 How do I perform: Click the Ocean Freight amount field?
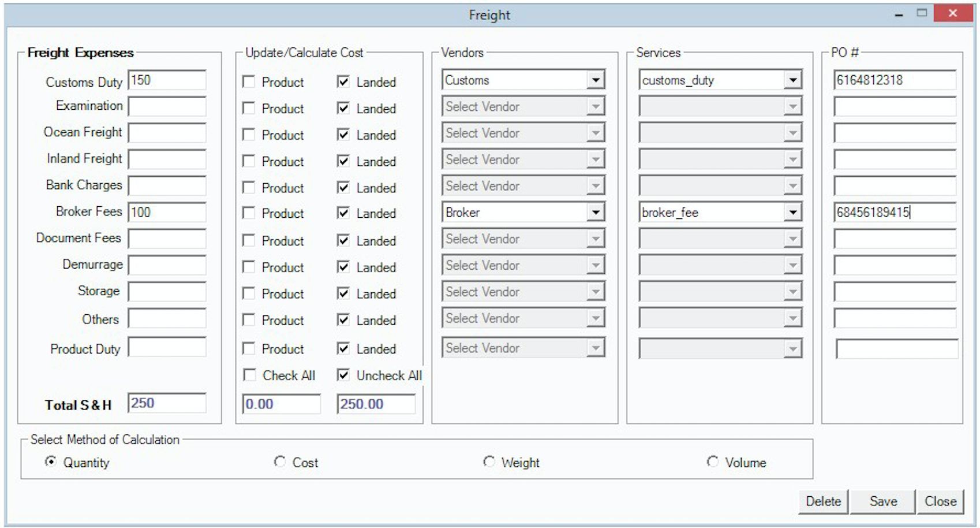click(x=167, y=133)
